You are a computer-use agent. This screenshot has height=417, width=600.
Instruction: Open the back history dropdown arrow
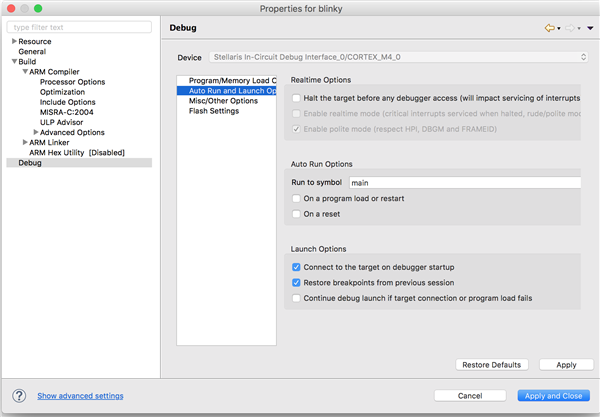[x=559, y=28]
